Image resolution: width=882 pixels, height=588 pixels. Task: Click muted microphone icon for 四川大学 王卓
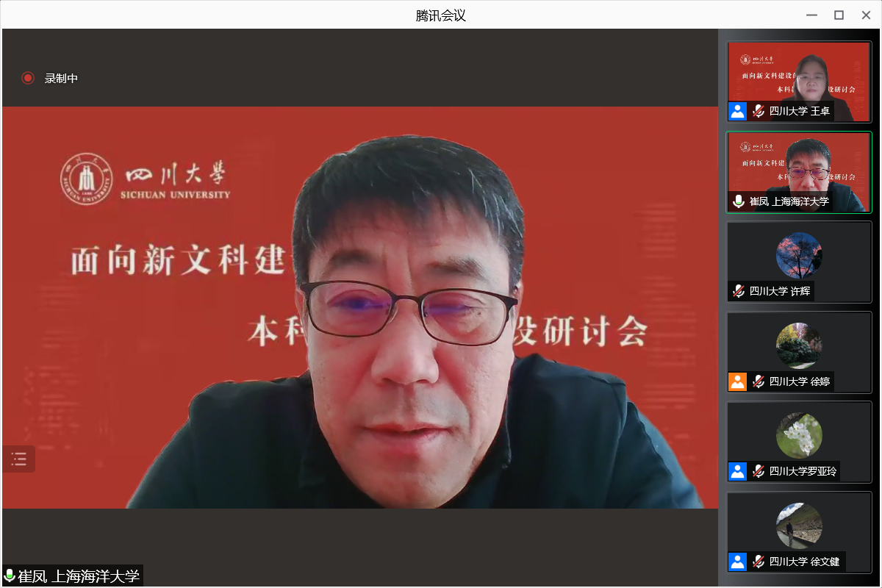coord(759,111)
